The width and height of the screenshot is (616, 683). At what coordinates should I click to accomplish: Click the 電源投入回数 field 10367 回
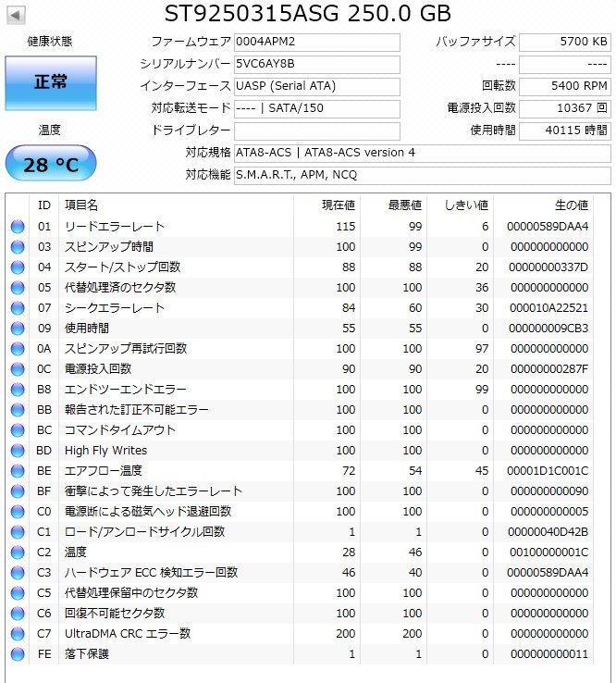565,109
